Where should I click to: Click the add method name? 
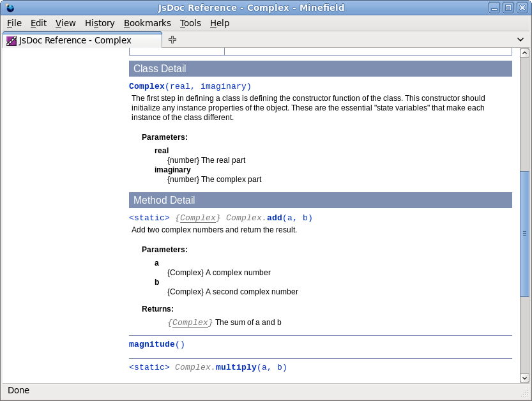[275, 218]
